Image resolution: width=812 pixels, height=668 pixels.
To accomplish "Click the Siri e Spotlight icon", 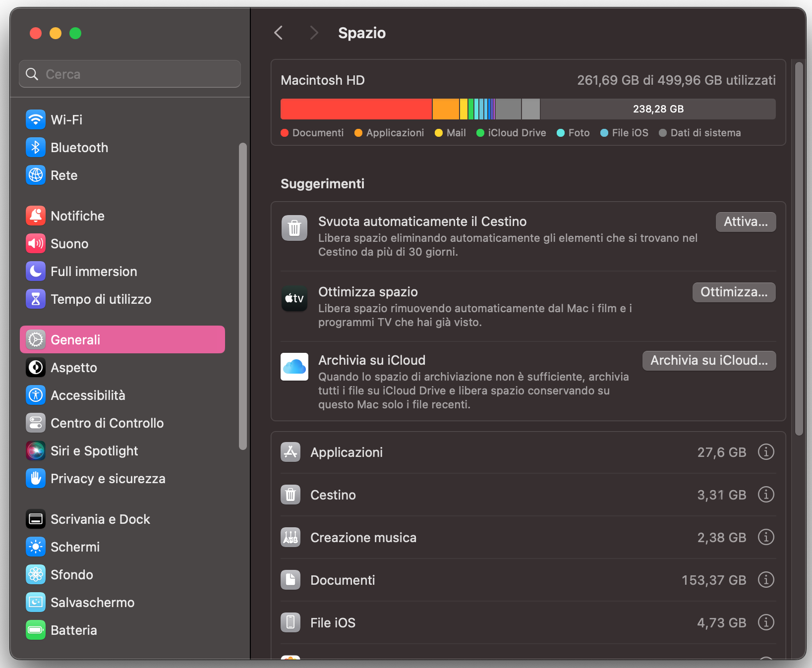I will pyautogui.click(x=35, y=450).
